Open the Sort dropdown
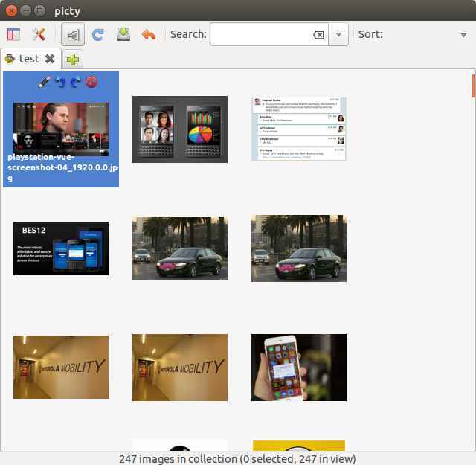This screenshot has height=465, width=476. pyautogui.click(x=463, y=35)
